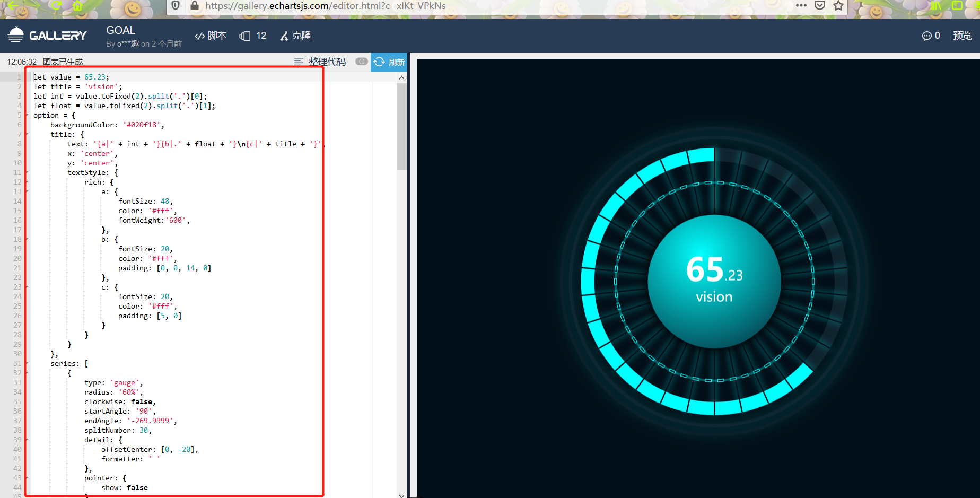The image size is (980, 498).
Task: Collapse the detail fold at line 39
Action: 27,440
